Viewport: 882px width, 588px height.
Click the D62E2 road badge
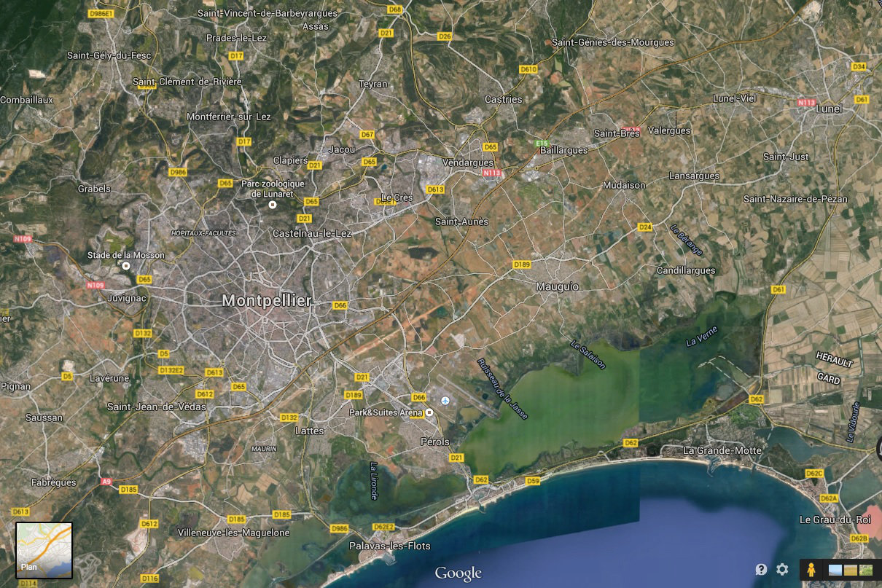383,527
